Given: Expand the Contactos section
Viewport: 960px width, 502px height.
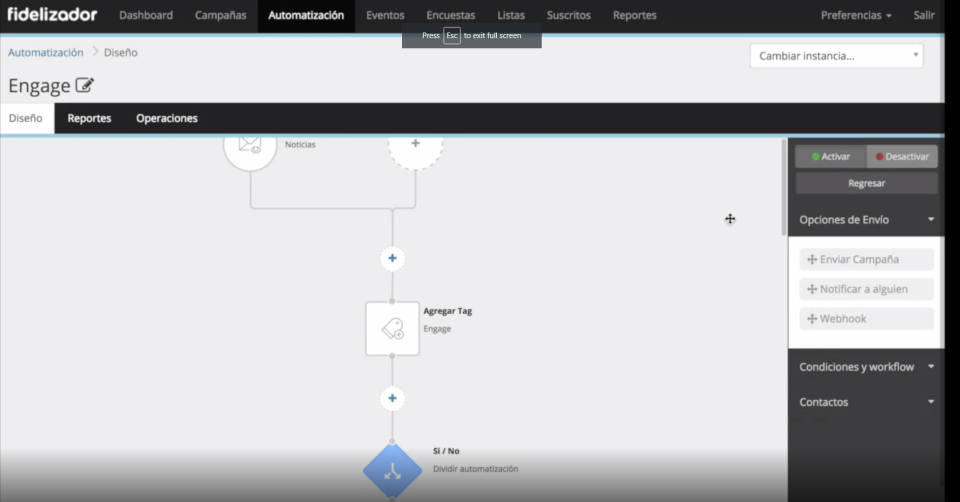Looking at the screenshot, I should (x=866, y=402).
